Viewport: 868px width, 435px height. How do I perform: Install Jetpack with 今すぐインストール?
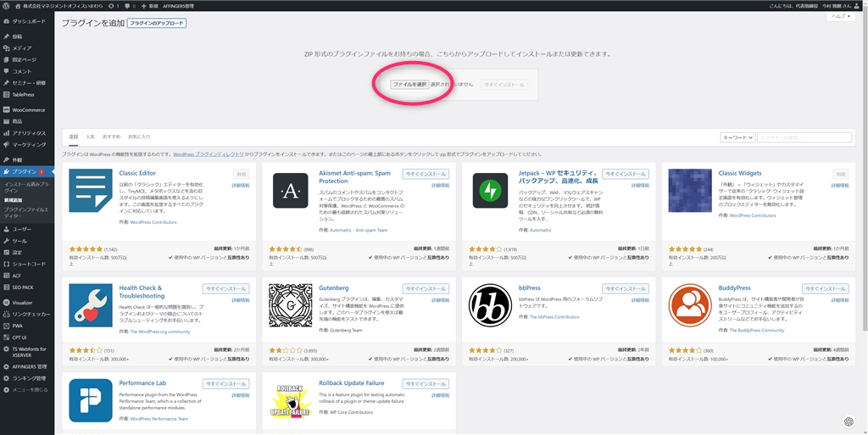pyautogui.click(x=626, y=174)
